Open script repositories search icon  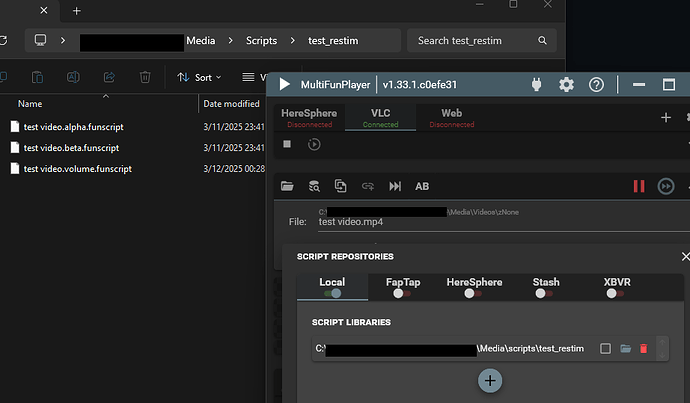click(x=314, y=186)
